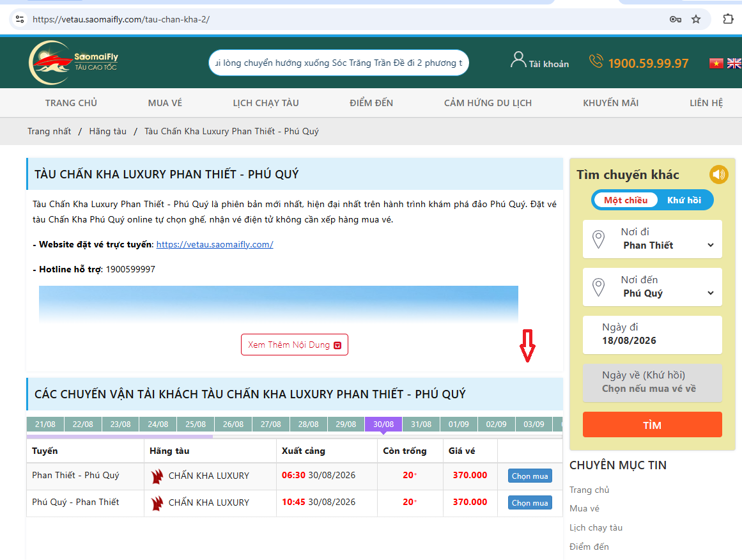Bookmark this page with the star icon
Image resolution: width=742 pixels, height=560 pixels.
click(x=695, y=19)
